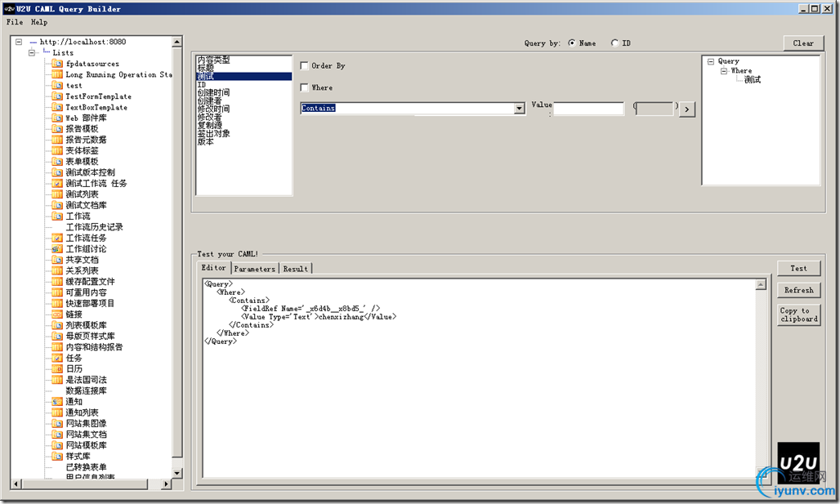Click the Refresh button
This screenshot has width=840, height=504.
[x=799, y=290]
